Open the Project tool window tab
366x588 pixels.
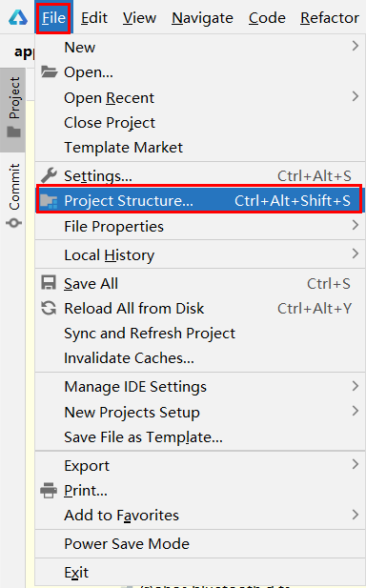pyautogui.click(x=13, y=109)
